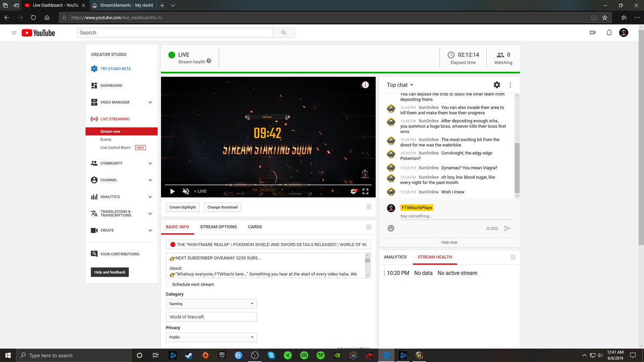The height and width of the screenshot is (362, 644).
Task: Open the notifications bell
Action: (x=609, y=33)
